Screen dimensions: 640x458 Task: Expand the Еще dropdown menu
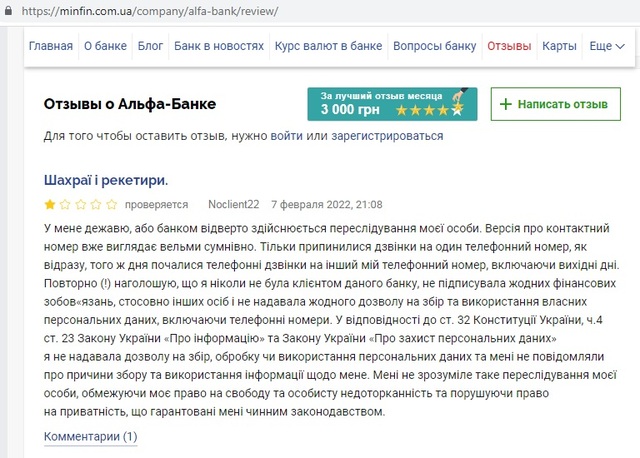607,46
